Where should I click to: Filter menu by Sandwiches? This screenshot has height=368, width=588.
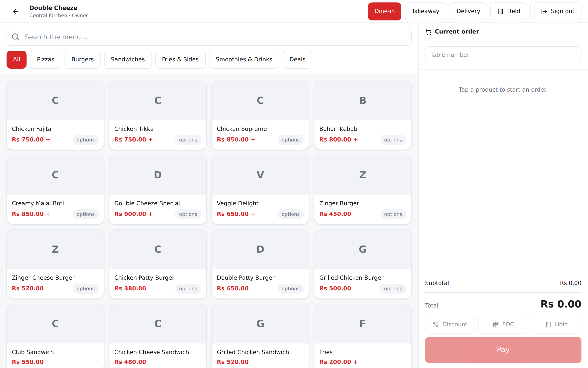(128, 60)
